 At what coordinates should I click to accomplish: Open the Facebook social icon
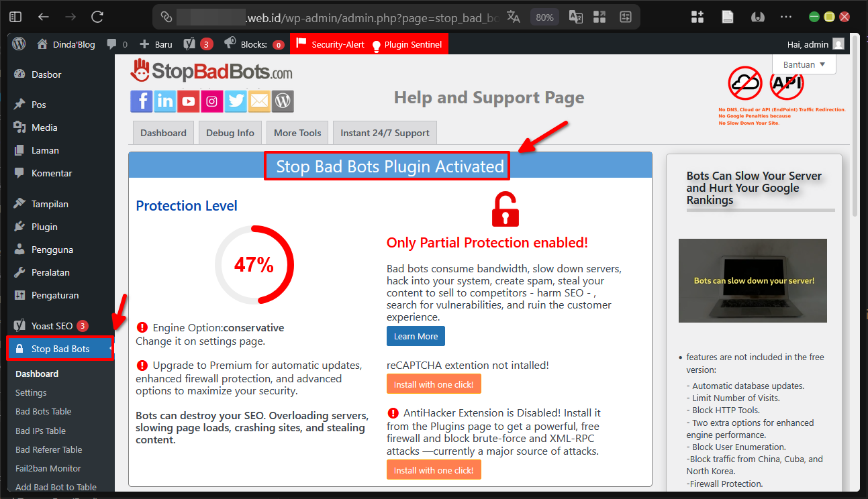tap(141, 101)
